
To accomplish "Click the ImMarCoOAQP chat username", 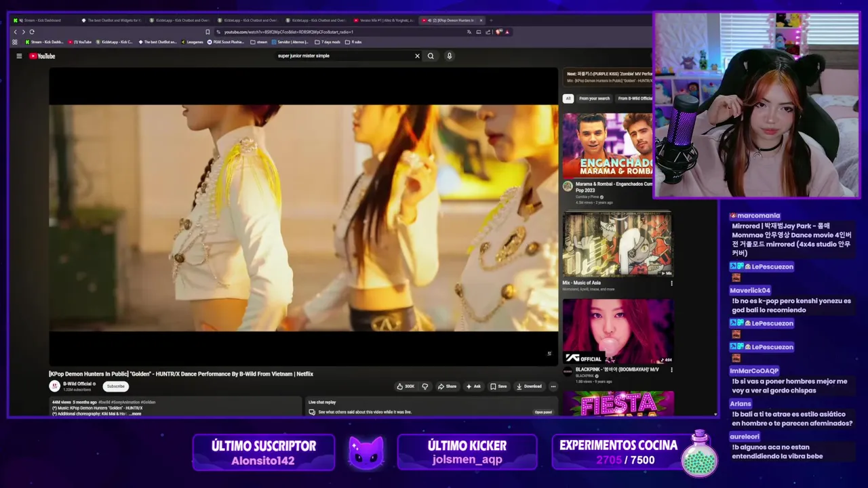I will pyautogui.click(x=754, y=371).
